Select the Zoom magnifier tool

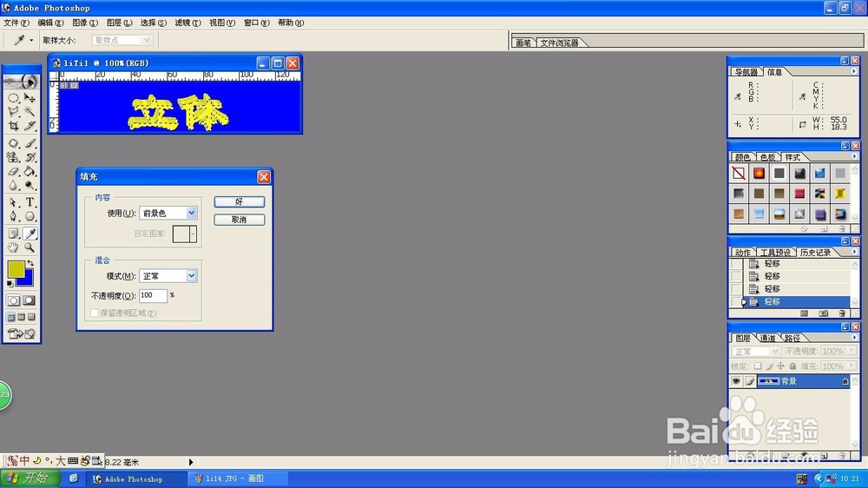click(x=30, y=247)
